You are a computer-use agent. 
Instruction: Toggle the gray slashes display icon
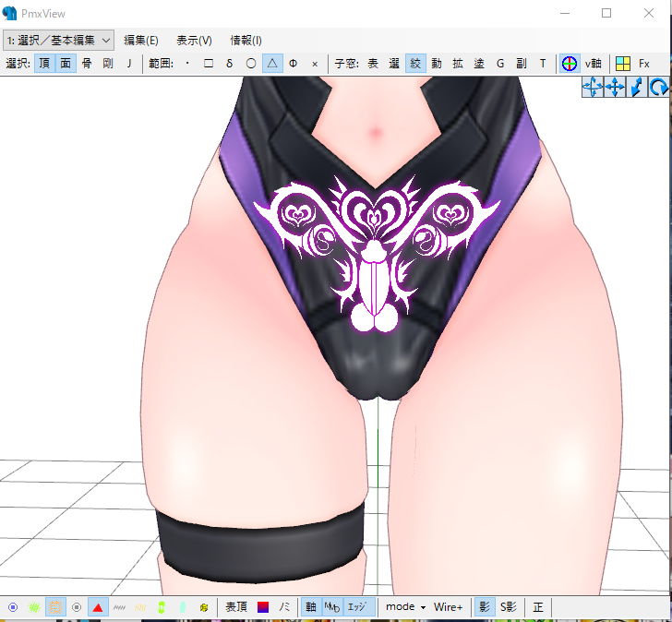pyautogui.click(x=119, y=607)
